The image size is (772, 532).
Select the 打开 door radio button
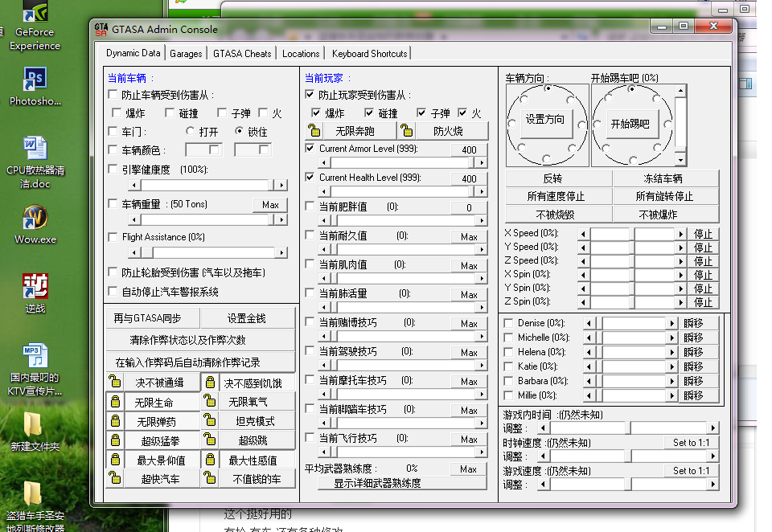pos(190,131)
